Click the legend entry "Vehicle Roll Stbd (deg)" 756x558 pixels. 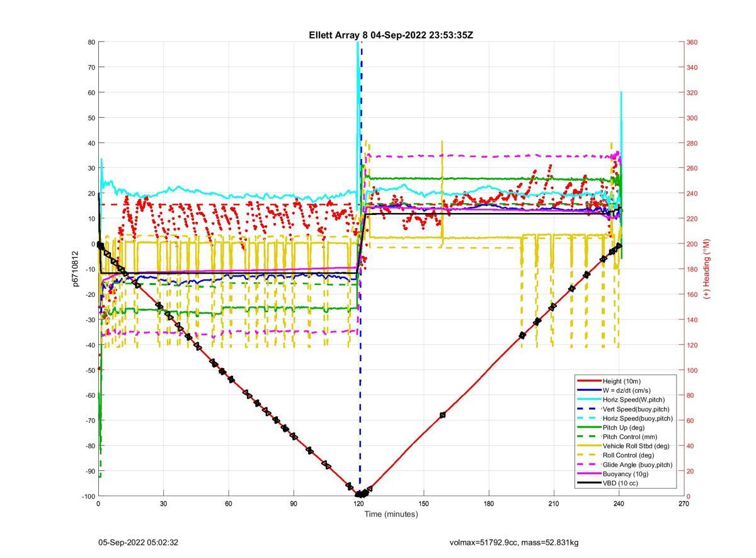click(637, 446)
